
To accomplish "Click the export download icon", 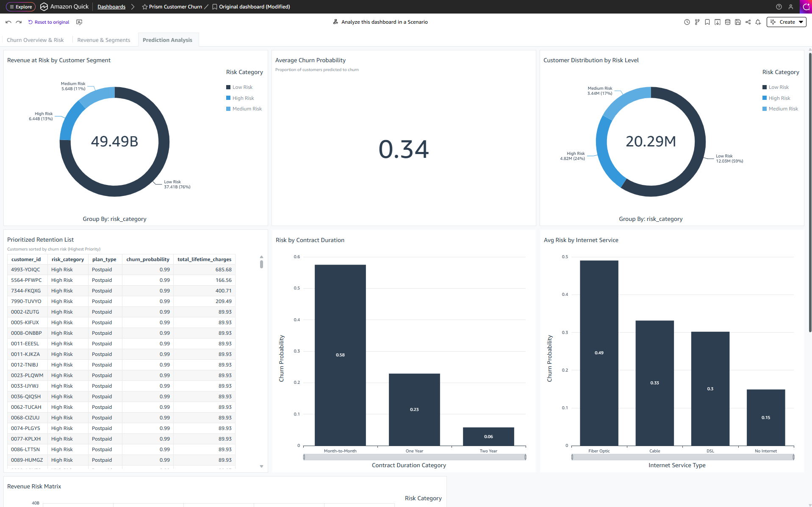I will 717,22.
